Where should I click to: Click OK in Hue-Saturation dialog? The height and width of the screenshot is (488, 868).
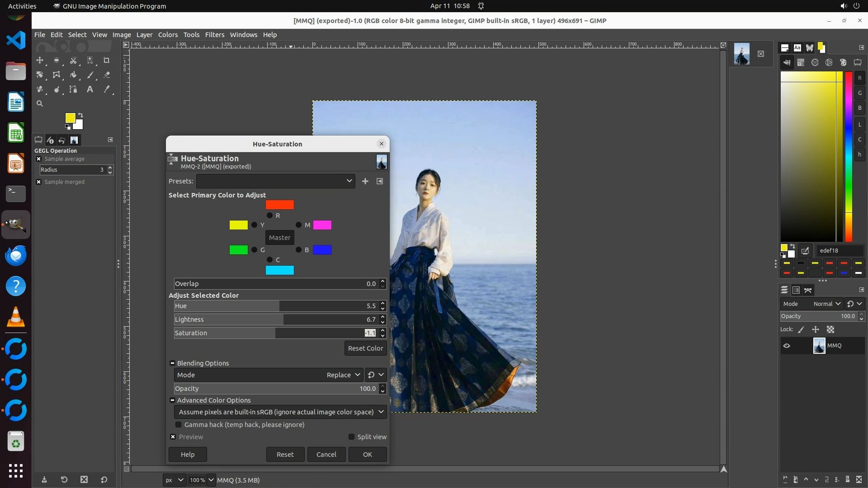pyautogui.click(x=367, y=455)
